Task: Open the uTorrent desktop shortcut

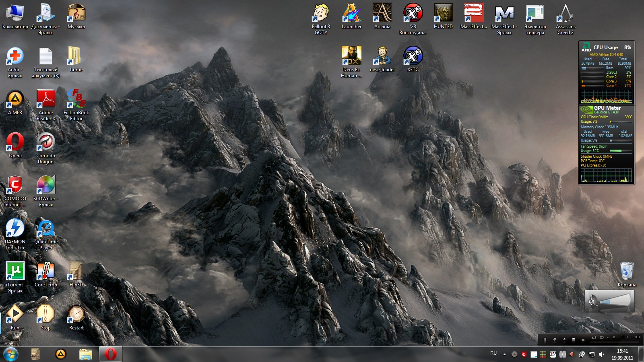Action: (x=15, y=272)
